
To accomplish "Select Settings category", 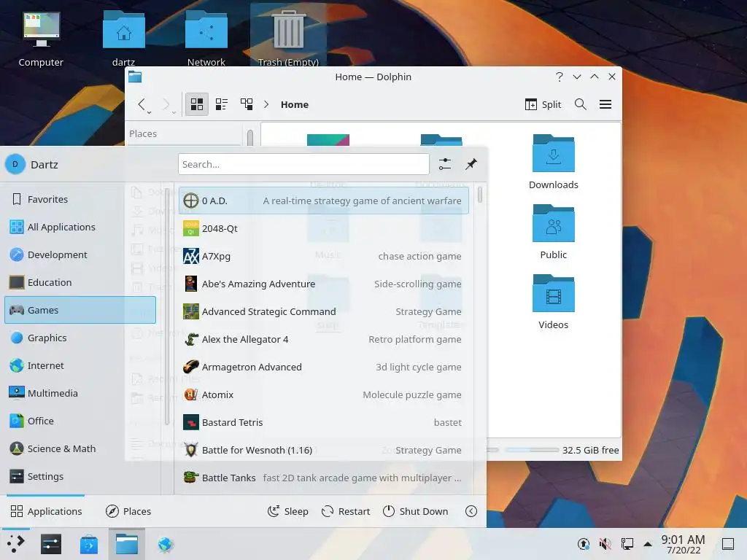I will [80, 476].
